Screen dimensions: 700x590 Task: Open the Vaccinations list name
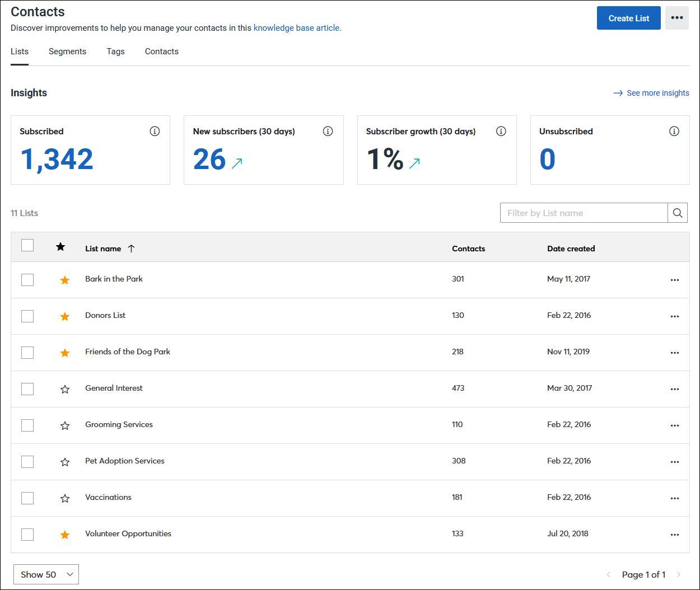click(108, 497)
